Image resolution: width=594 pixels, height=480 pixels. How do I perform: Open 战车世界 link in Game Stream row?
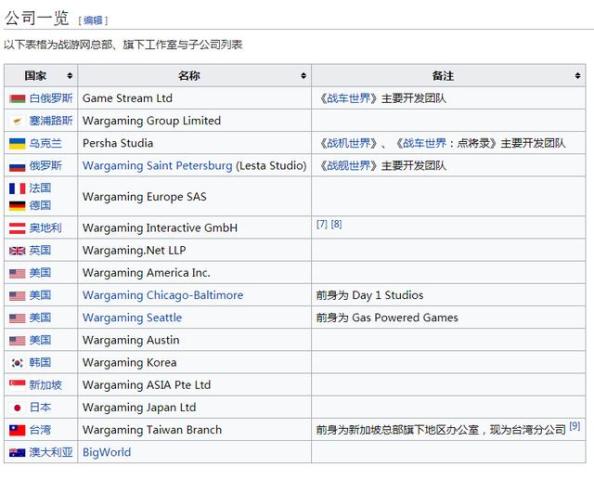349,99
